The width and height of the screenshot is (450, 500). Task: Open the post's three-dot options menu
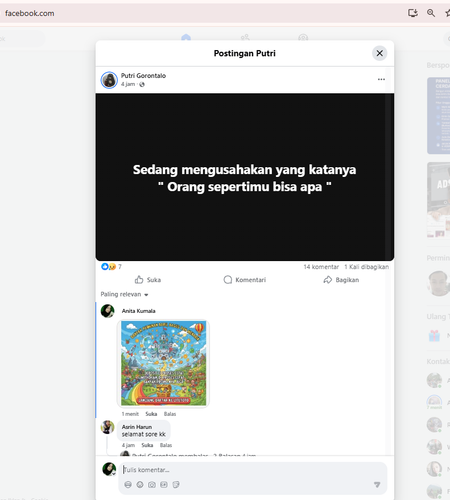[x=381, y=79]
